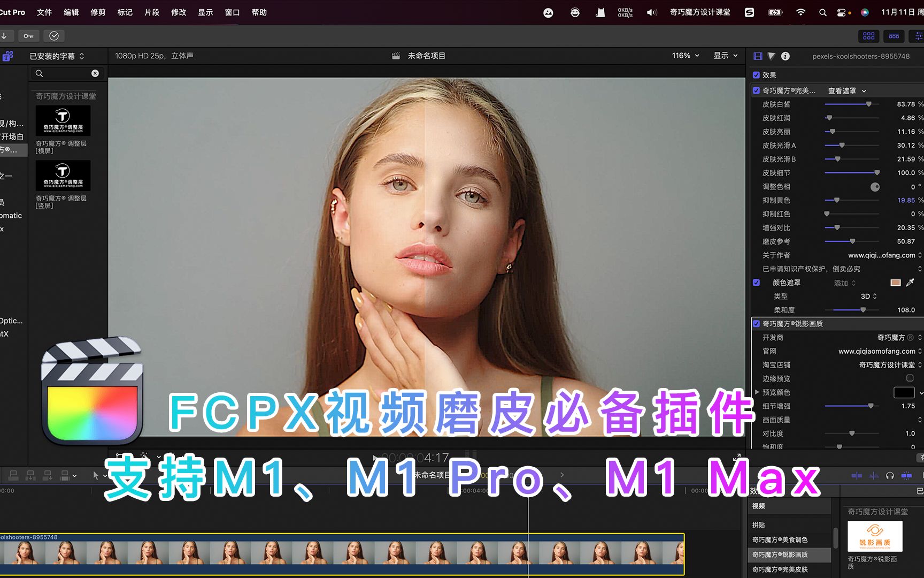The image size is (924, 578).
Task: Open the color mask tan swatch
Action: tap(896, 283)
